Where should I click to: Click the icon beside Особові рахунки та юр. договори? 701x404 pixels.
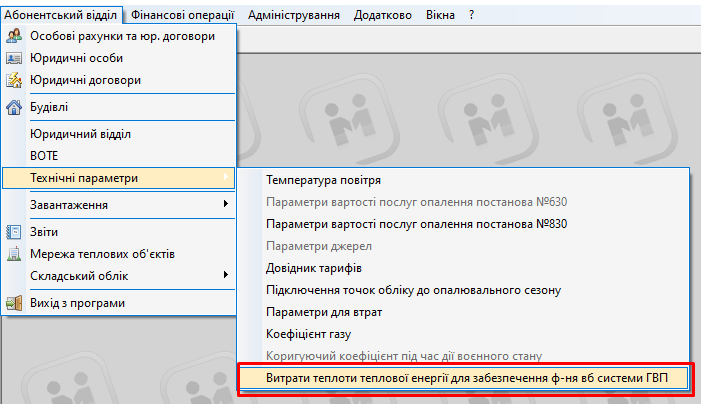point(14,36)
